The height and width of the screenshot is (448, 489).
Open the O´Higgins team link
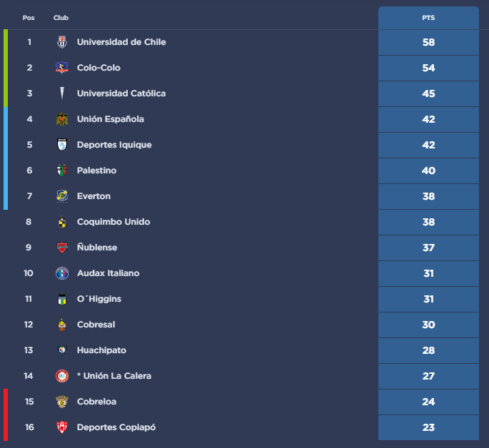coord(99,299)
